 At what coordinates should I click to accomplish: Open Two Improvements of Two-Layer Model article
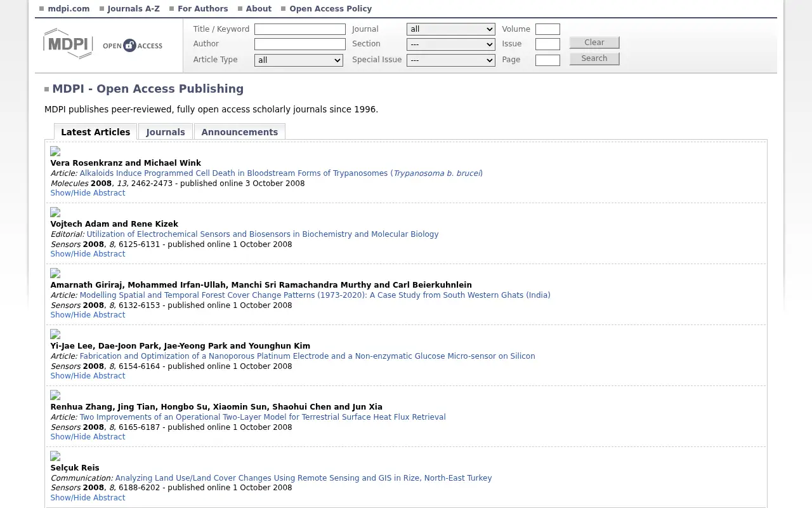click(x=263, y=417)
